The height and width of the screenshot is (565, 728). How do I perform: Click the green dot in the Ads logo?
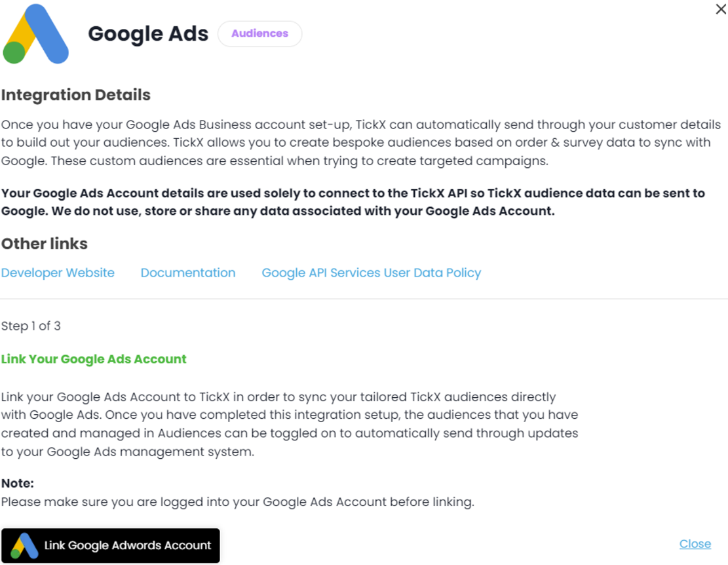click(x=13, y=51)
